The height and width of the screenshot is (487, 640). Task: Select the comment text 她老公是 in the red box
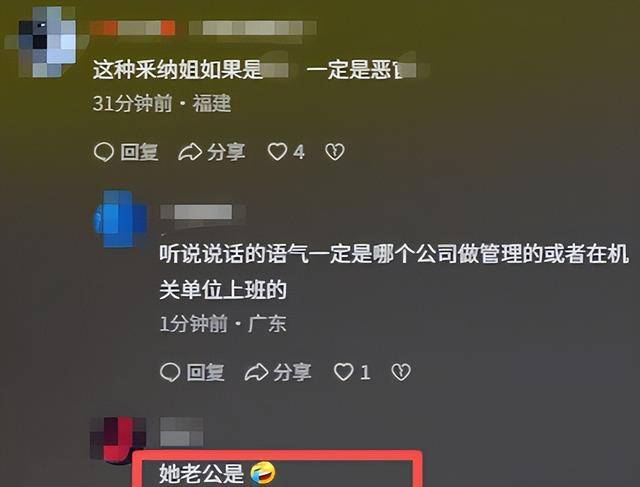tap(201, 474)
